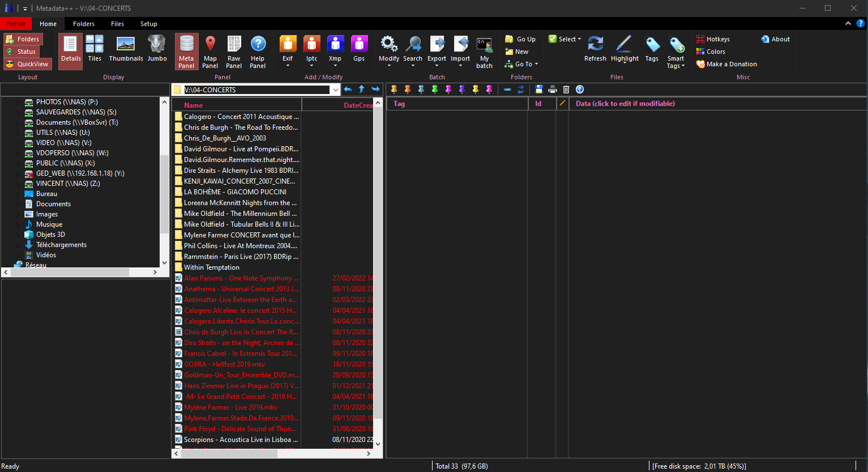Viewport: 868px width, 472px height.
Task: Click the printer icon in metadata toolbar
Action: (x=553, y=90)
